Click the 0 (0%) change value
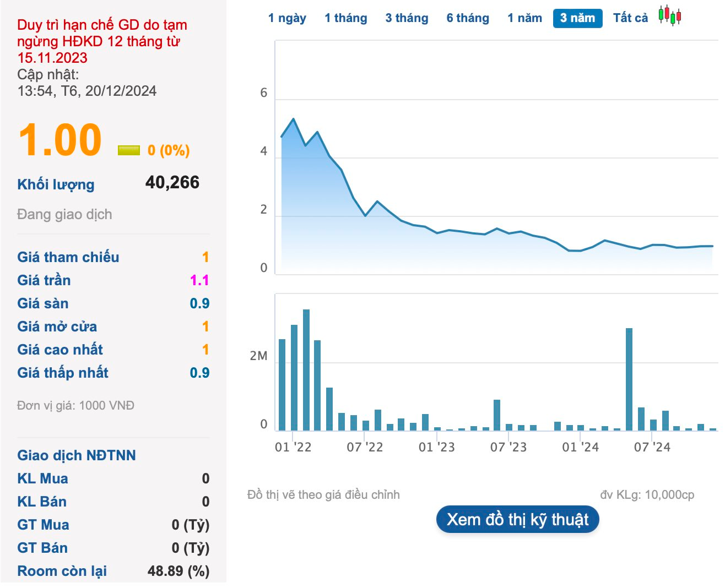 click(169, 150)
